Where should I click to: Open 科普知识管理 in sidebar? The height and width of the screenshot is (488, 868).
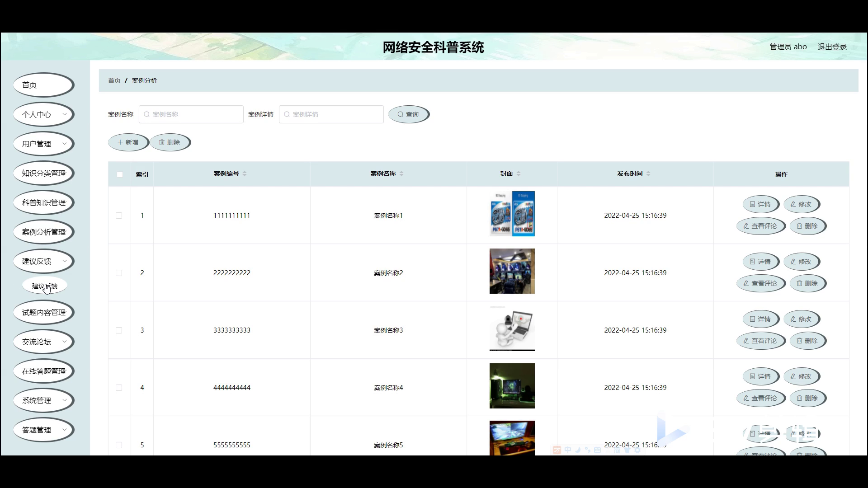43,202
